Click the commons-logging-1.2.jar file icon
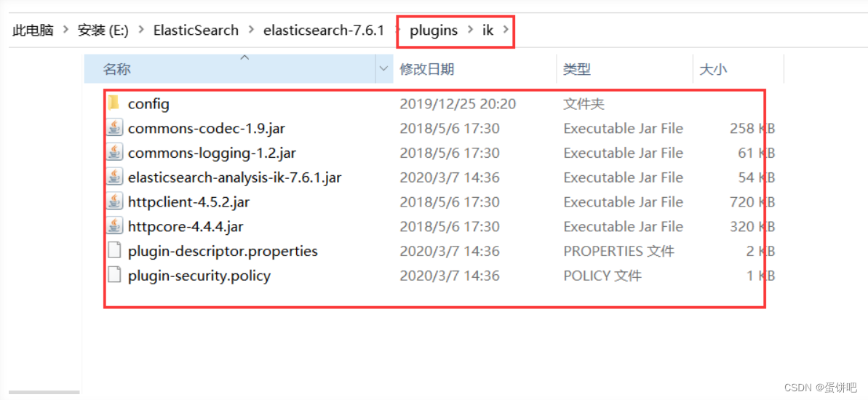This screenshot has height=400, width=868. click(x=114, y=153)
